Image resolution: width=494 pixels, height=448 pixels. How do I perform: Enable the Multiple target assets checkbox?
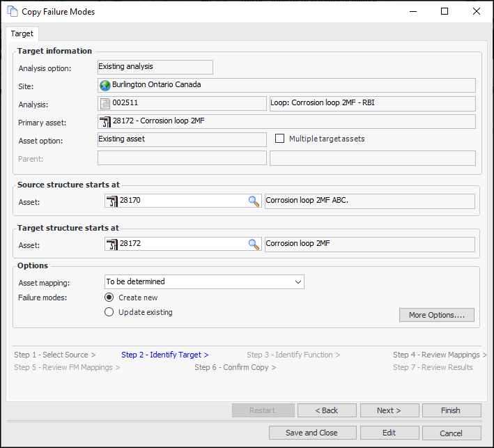(x=280, y=139)
